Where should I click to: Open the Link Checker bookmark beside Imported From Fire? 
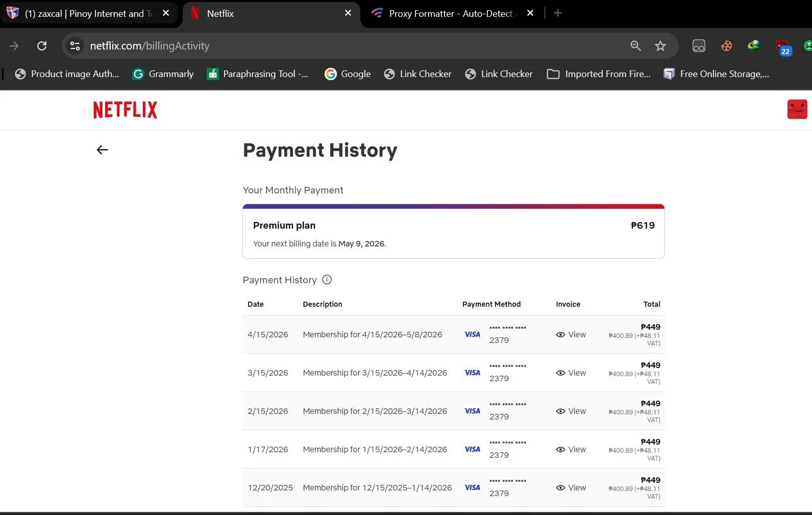(x=499, y=74)
